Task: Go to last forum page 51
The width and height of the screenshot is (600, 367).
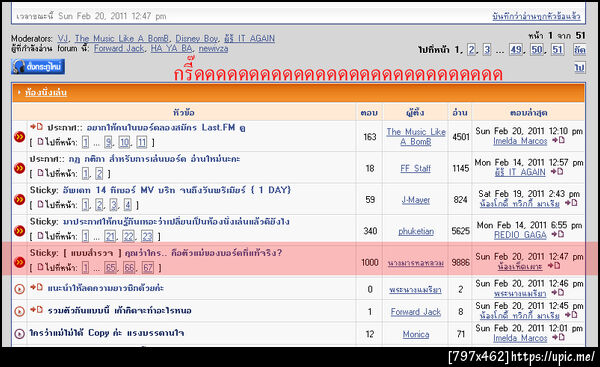Action: 557,49
